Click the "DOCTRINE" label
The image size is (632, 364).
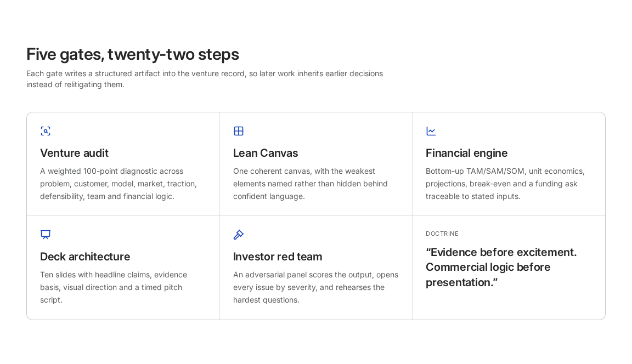442,234
